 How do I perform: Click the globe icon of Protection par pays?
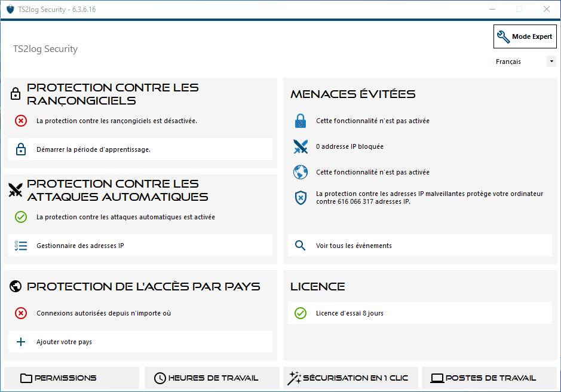click(16, 286)
